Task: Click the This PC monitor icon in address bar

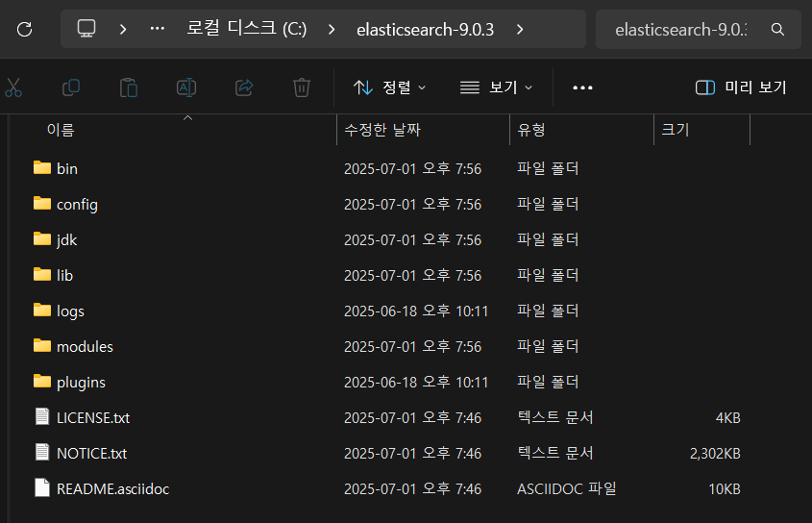Action: (86, 29)
